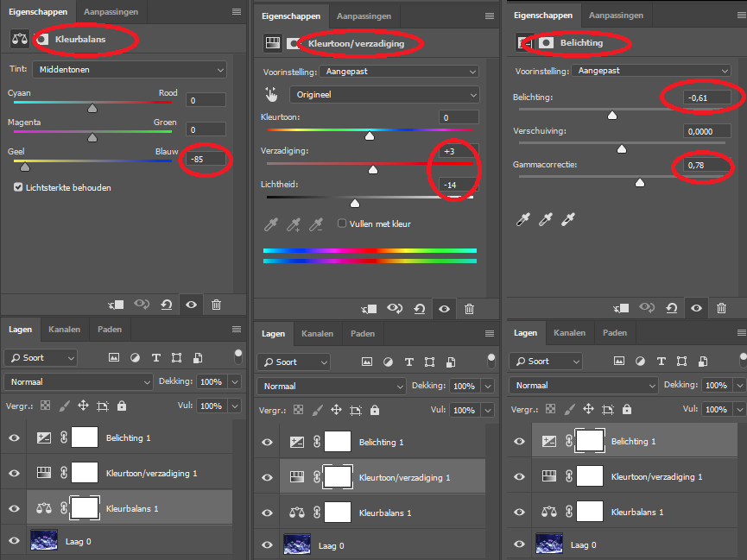Click the layer mask thumbnail of highlighted Belichting 1
The width and height of the screenshot is (747, 560).
tap(590, 441)
